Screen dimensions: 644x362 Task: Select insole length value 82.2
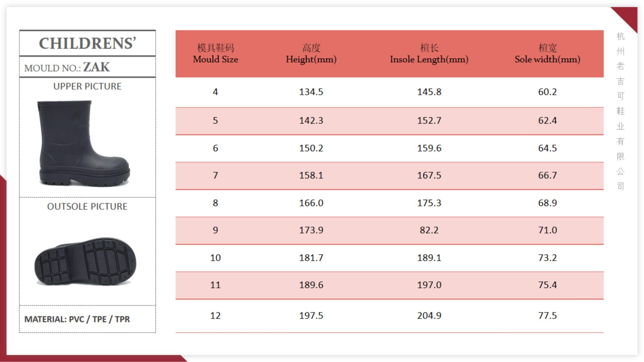click(429, 230)
